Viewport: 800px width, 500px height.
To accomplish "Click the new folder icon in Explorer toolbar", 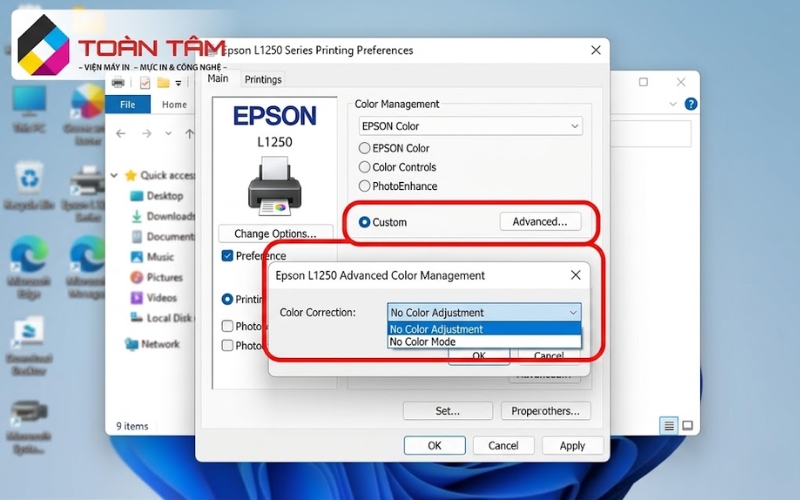I will (163, 83).
